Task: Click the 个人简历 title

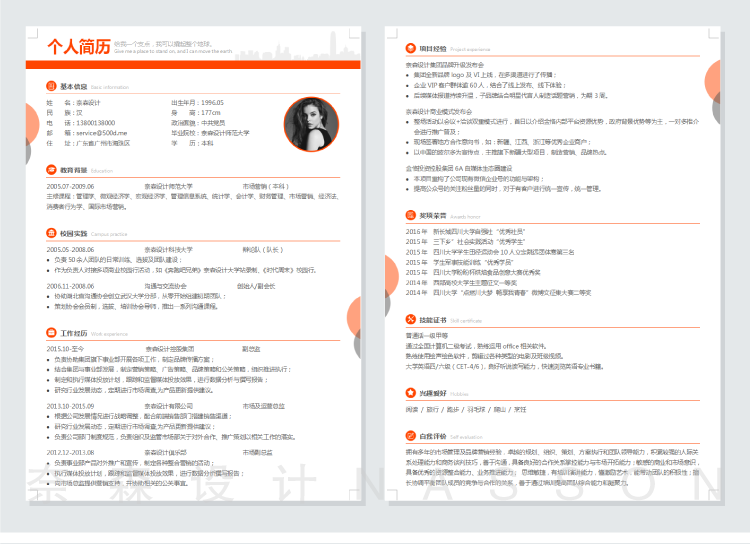Action: (x=79, y=46)
